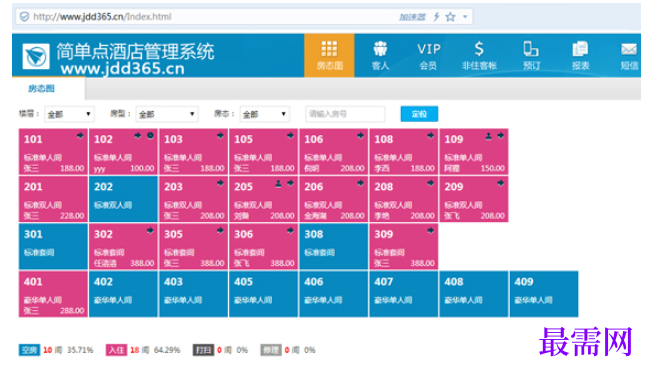The image size is (651, 373).
Task: Select vacant room 403 tile
Action: 193,294
